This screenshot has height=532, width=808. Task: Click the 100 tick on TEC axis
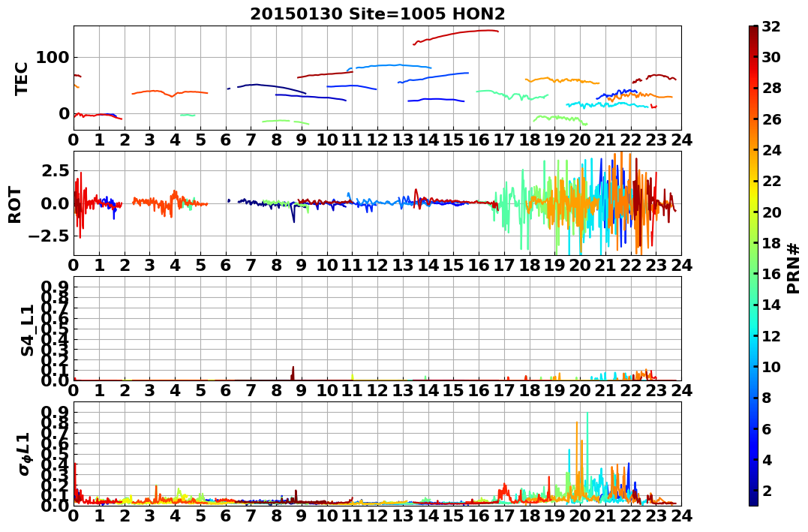tap(53, 57)
